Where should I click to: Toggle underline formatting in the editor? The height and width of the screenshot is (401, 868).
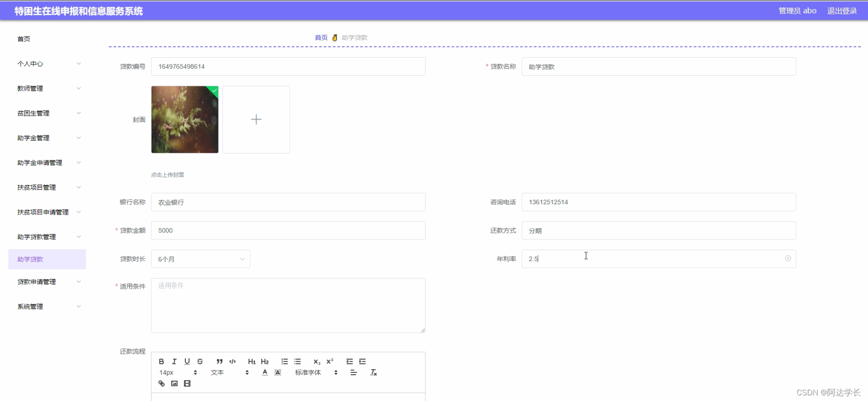point(187,362)
